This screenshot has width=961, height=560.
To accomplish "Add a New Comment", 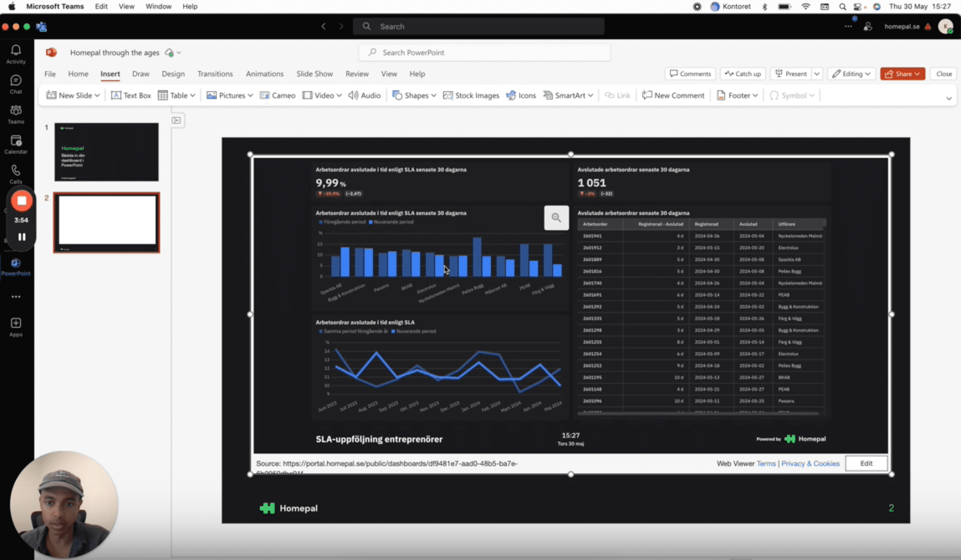I will coord(673,96).
